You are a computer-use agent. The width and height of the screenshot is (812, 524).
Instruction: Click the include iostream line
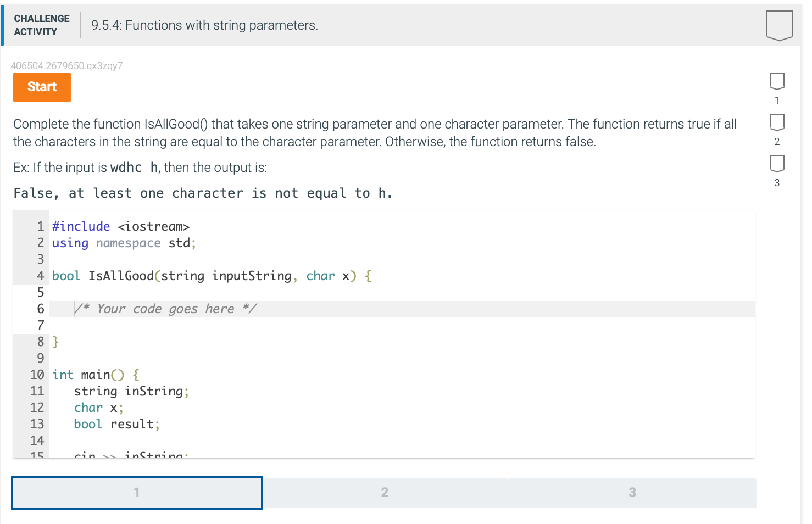point(121,226)
